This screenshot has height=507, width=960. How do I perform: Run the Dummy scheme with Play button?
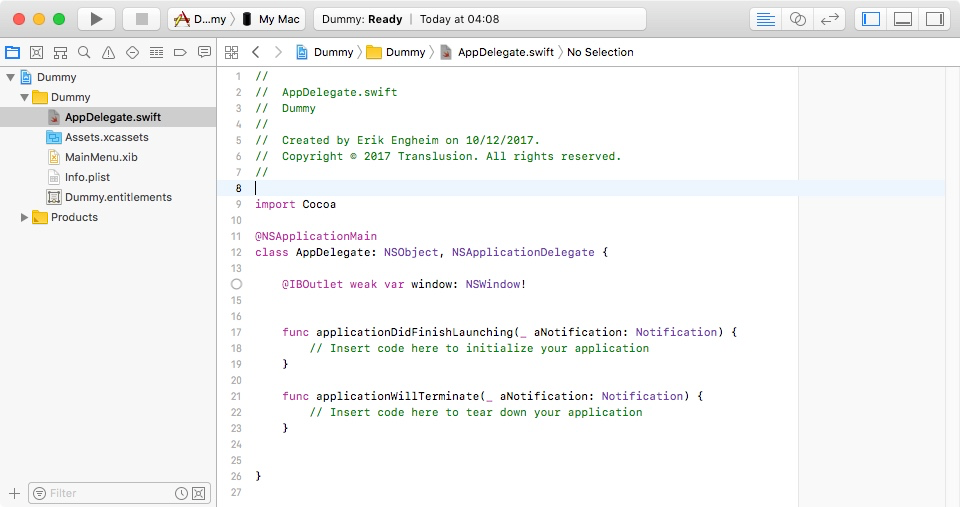tap(96, 19)
